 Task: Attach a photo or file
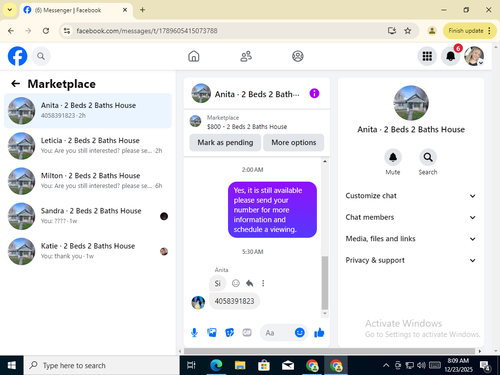[x=212, y=333]
